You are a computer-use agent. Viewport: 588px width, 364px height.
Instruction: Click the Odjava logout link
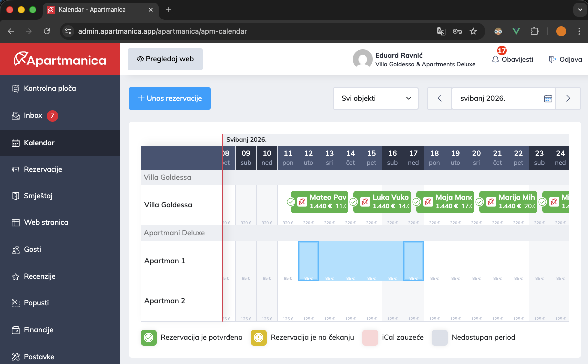[x=565, y=59]
